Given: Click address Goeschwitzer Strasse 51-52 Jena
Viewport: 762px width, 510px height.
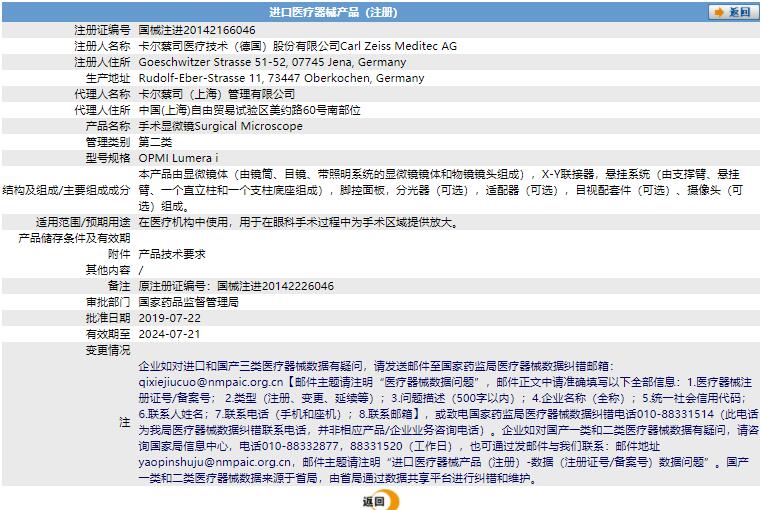Looking at the screenshot, I should (272, 62).
